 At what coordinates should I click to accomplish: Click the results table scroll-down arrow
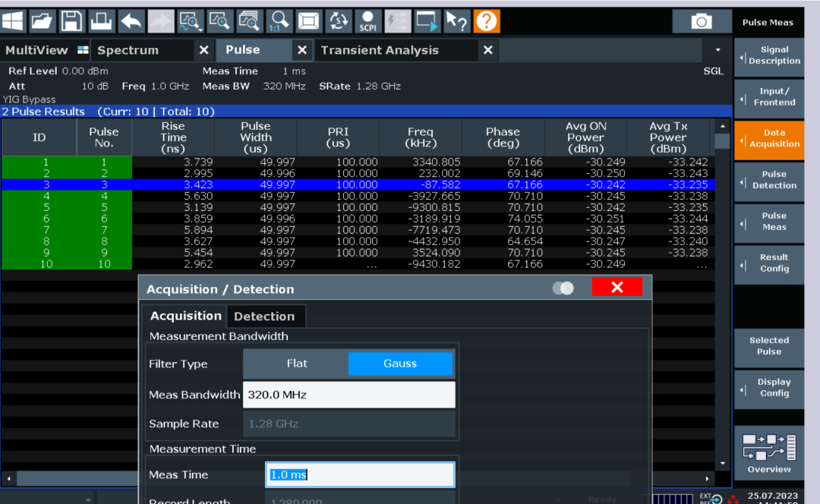pos(723,463)
